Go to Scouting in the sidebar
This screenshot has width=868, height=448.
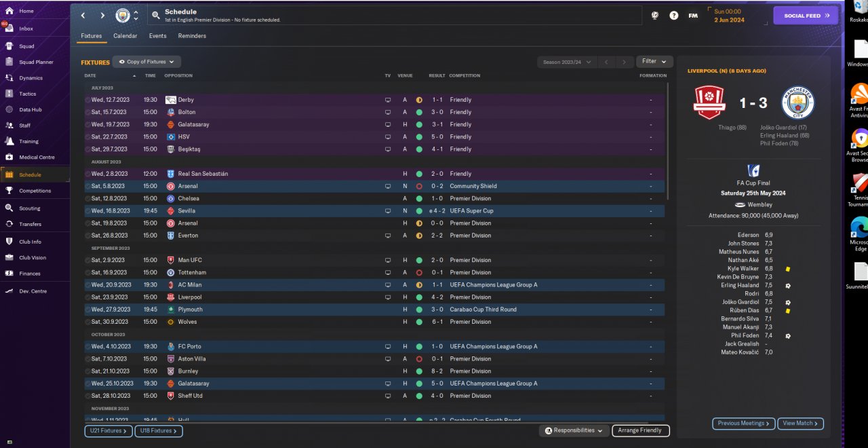(x=9, y=208)
